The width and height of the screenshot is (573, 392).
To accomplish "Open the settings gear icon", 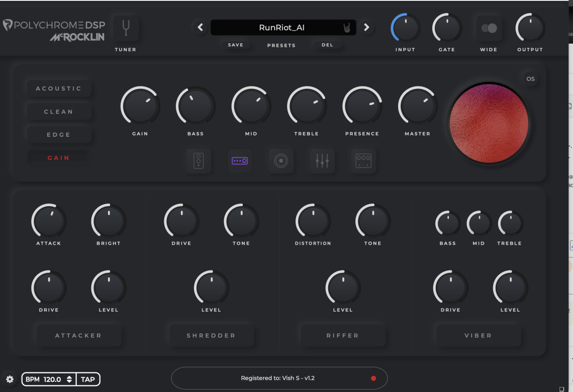I will [x=10, y=379].
